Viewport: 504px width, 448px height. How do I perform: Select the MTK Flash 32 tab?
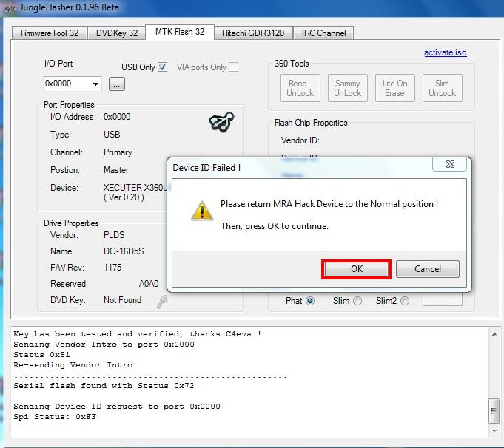tap(180, 32)
